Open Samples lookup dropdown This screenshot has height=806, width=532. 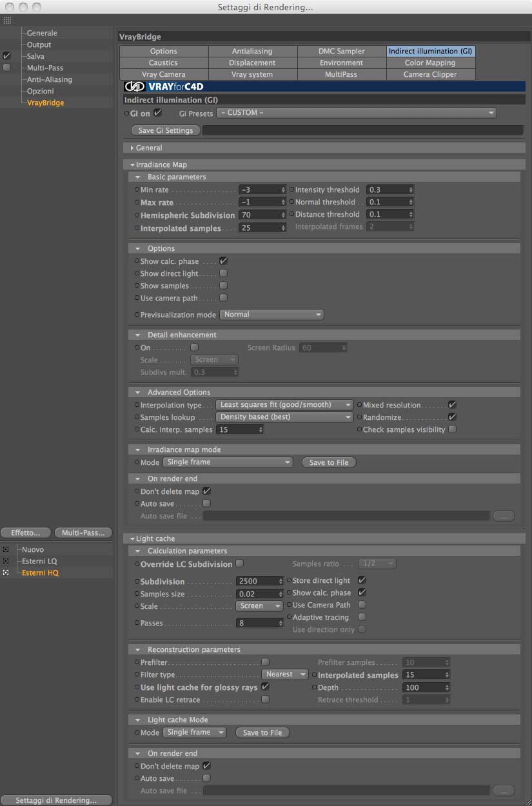coord(284,417)
